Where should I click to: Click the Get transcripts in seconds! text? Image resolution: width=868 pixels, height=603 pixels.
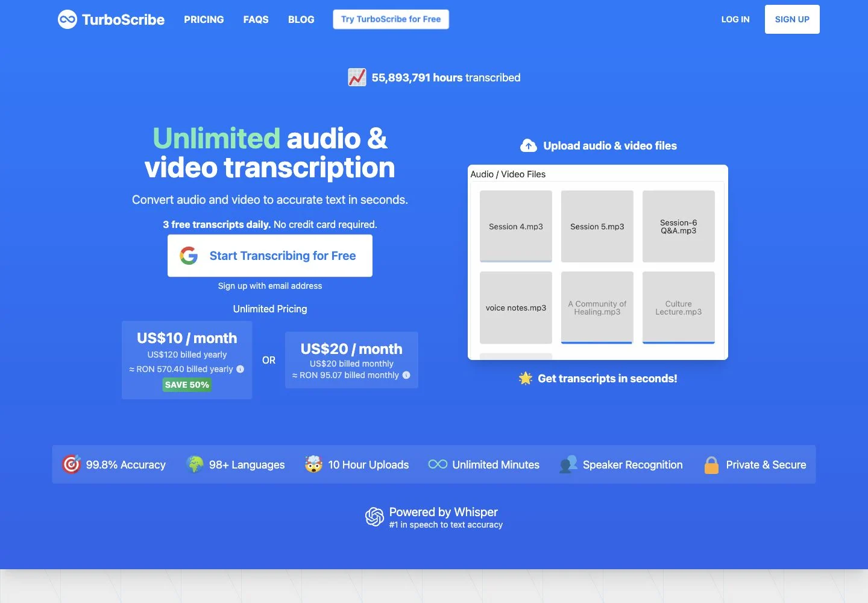tap(608, 378)
